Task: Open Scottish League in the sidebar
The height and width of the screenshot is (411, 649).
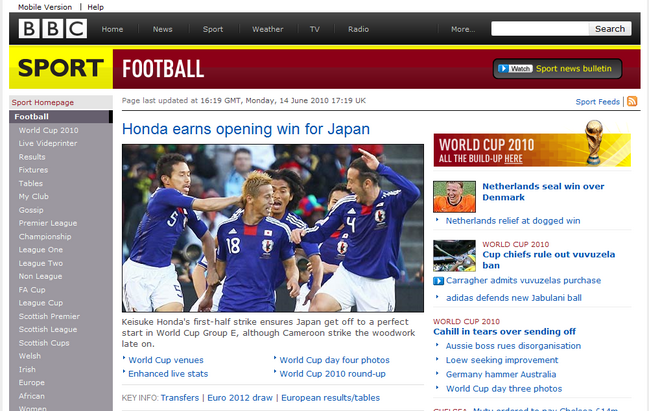Action: click(x=48, y=329)
